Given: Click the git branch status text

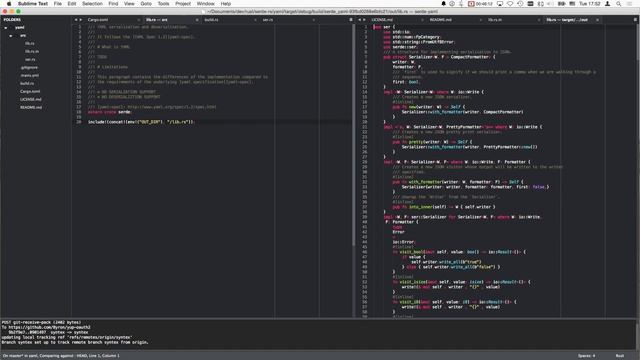Looking at the screenshot, I should tap(61, 356).
